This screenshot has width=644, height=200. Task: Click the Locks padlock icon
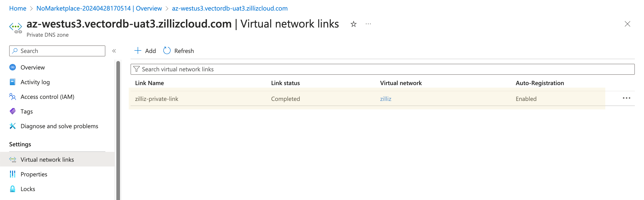pos(13,189)
